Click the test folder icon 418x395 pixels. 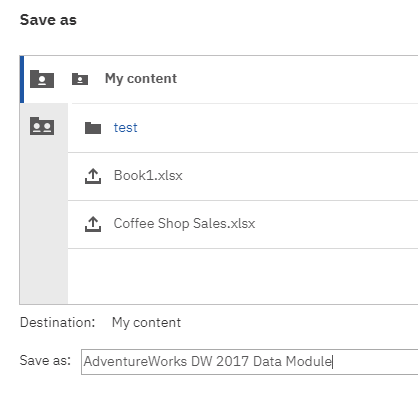click(93, 128)
